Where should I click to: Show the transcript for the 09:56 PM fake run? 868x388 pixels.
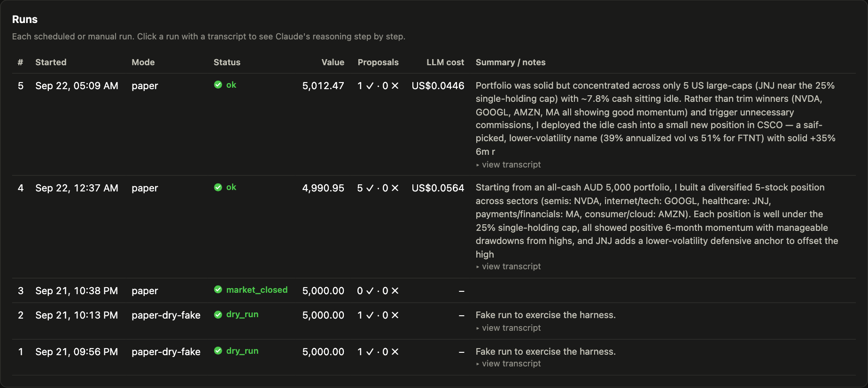pos(508,364)
